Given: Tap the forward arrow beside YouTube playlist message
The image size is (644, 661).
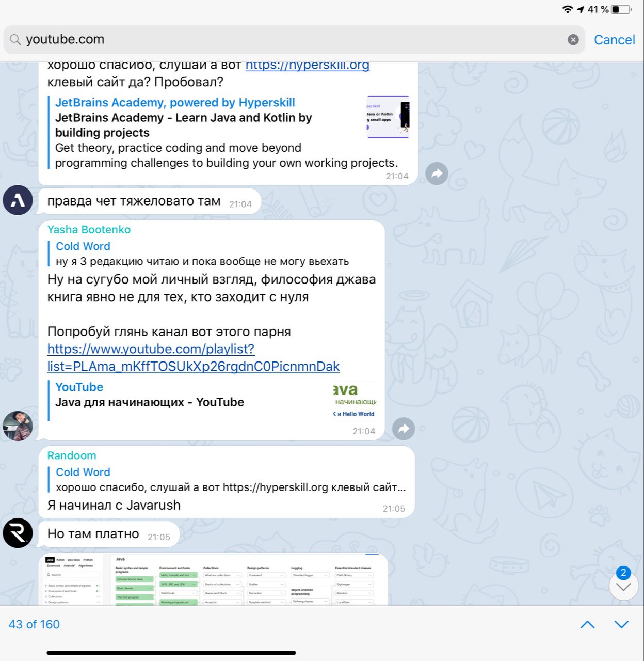Looking at the screenshot, I should coord(404,429).
